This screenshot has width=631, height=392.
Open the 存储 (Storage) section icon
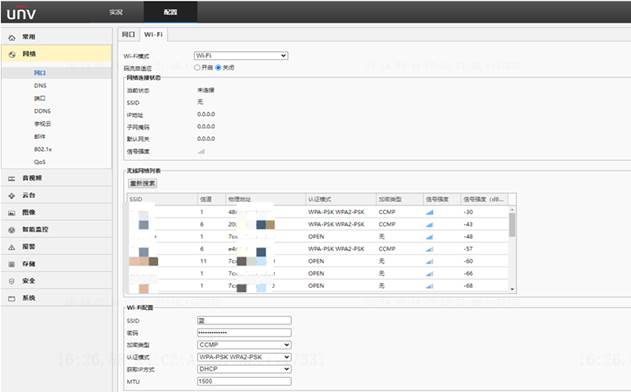click(x=12, y=264)
